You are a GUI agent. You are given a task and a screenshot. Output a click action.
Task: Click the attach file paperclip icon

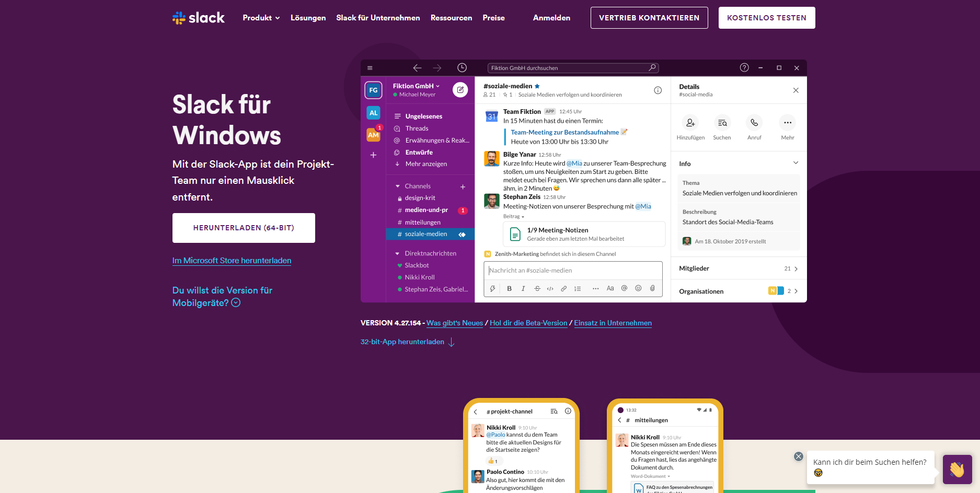click(x=652, y=288)
